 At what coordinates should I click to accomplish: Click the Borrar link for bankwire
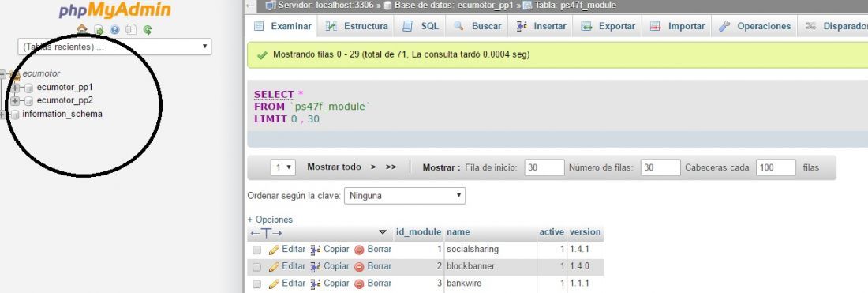coord(380,284)
